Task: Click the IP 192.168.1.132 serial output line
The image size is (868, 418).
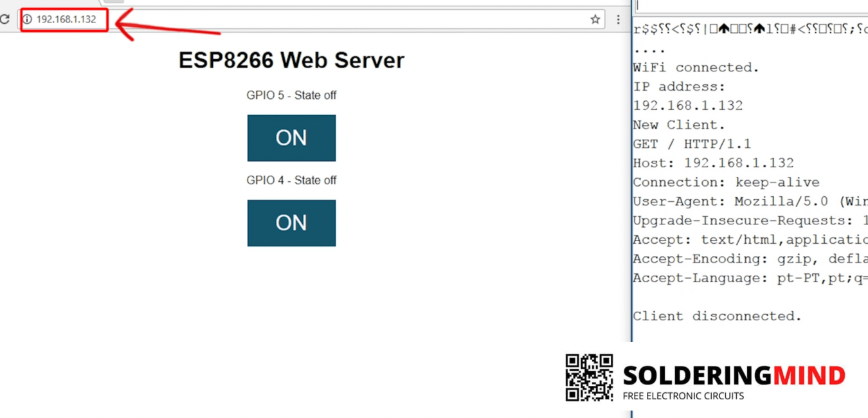Action: [x=688, y=105]
